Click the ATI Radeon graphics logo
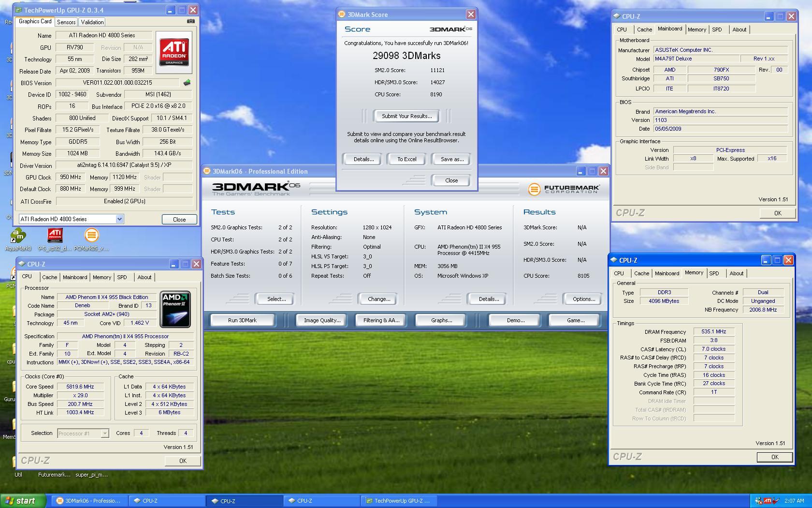 point(174,52)
